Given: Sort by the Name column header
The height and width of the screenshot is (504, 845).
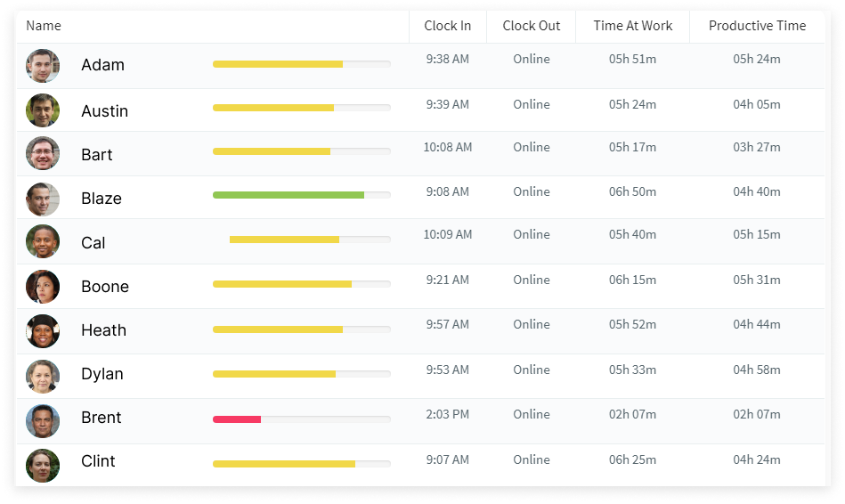Looking at the screenshot, I should [44, 26].
